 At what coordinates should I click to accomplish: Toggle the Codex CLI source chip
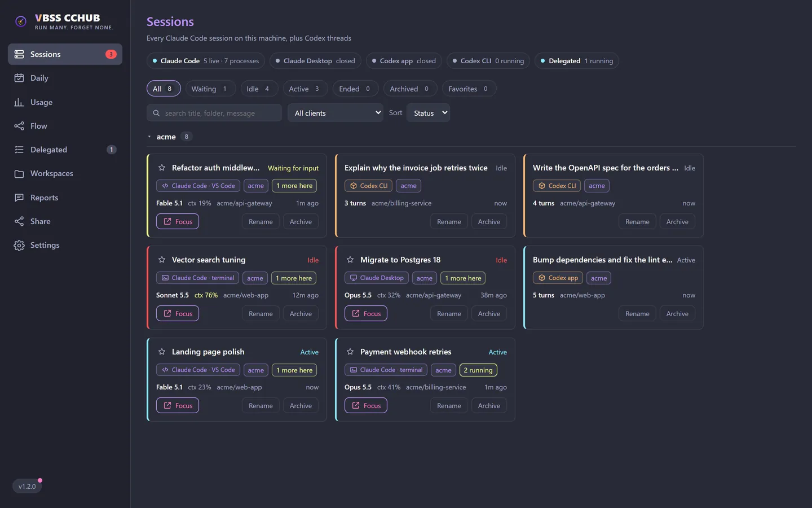[488, 61]
